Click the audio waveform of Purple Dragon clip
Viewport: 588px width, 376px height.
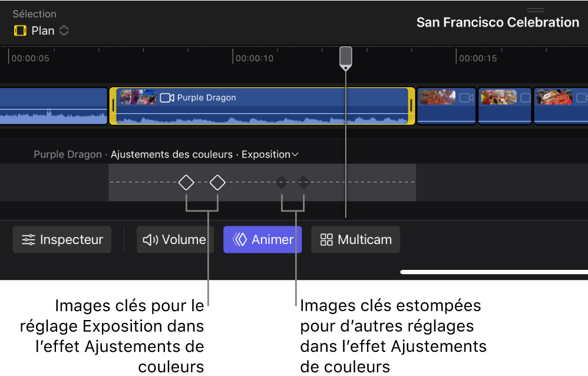[x=262, y=120]
